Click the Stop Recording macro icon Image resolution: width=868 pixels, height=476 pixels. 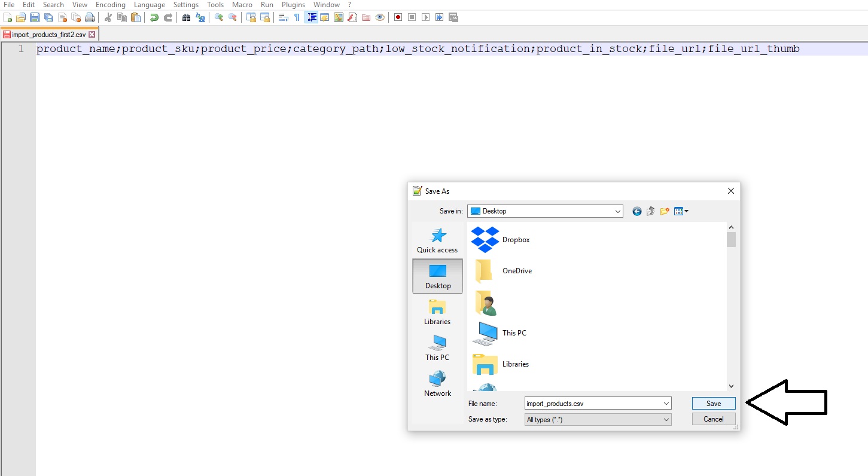pos(412,17)
